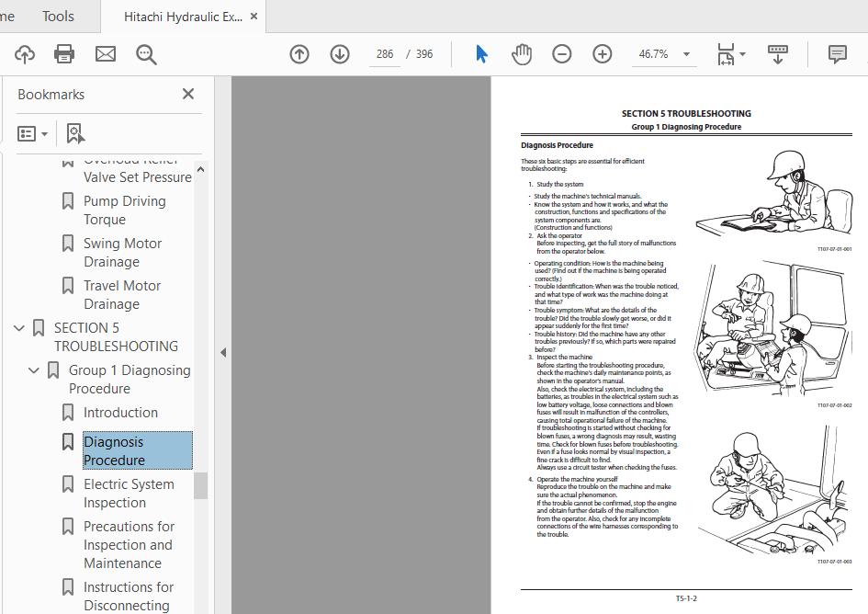Click bookmark icon beside Precautions for Inspection
This screenshot has height=614, width=868.
68,527
